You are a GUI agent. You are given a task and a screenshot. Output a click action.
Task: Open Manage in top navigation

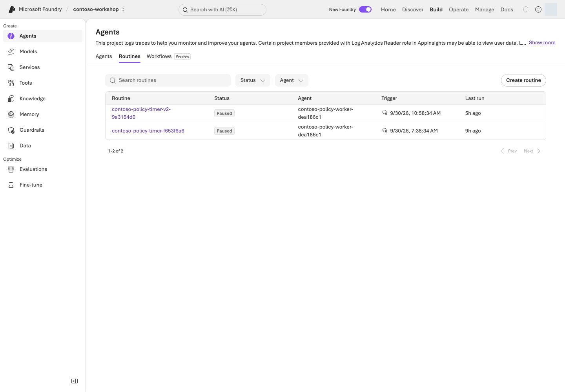485,9
